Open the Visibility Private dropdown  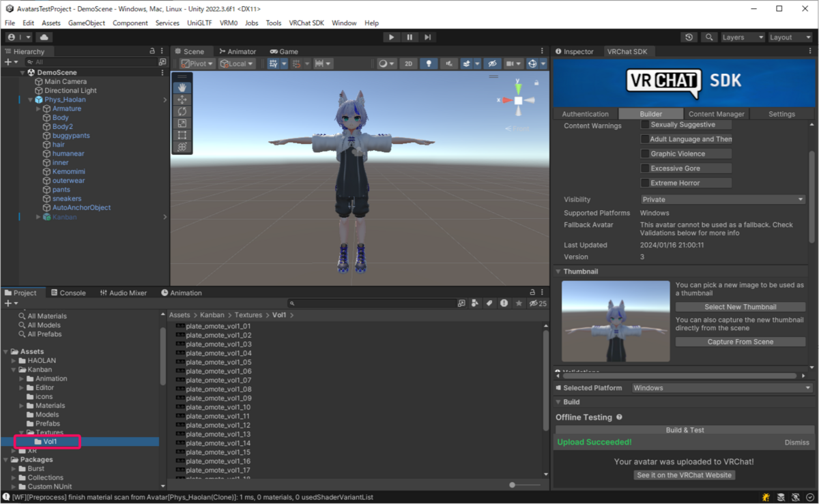pyautogui.click(x=723, y=200)
